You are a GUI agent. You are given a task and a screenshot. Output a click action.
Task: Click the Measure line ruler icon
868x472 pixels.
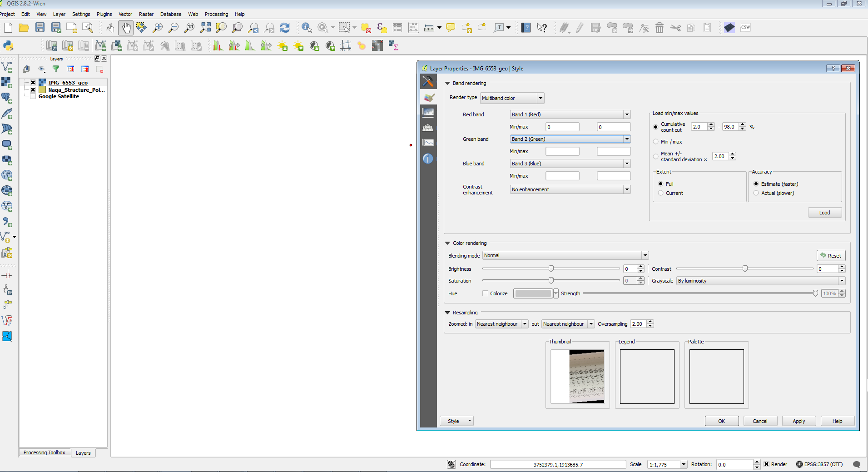[x=429, y=28]
